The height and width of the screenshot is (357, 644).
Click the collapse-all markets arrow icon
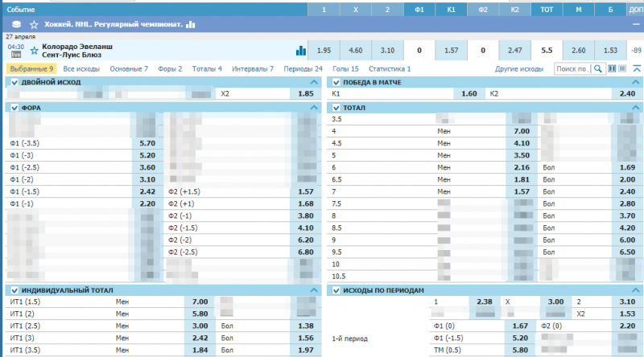(x=637, y=69)
